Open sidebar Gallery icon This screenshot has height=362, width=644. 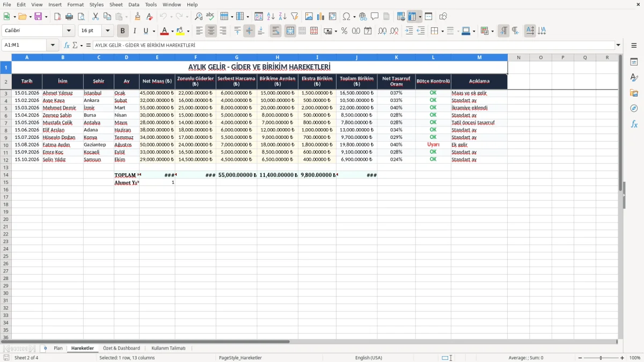(634, 93)
